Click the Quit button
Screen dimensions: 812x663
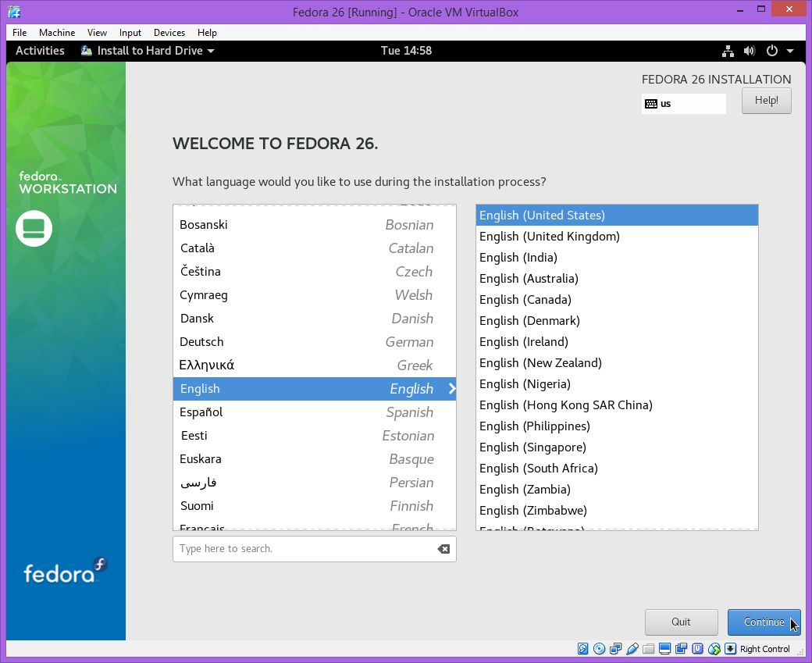681,622
